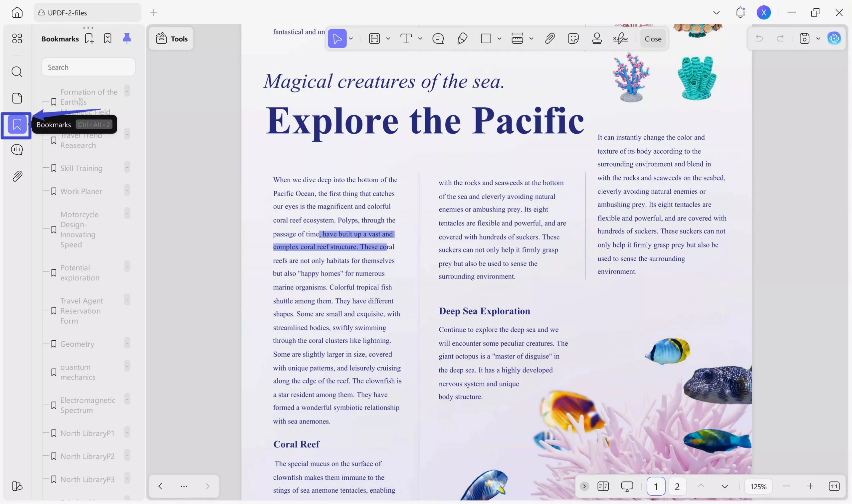Open the Shape tool dropdown
Screen dimensions: 852x504
tap(499, 38)
